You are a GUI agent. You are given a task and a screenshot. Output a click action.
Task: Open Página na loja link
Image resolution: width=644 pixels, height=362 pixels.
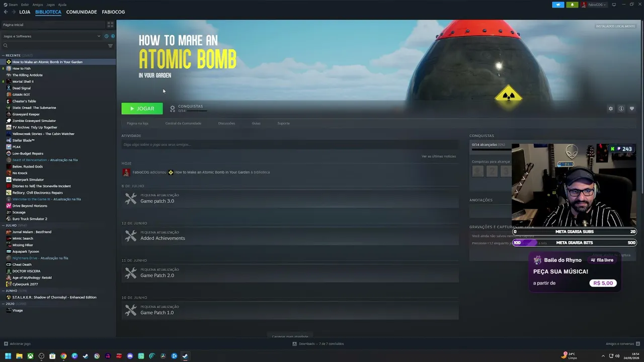click(x=137, y=123)
